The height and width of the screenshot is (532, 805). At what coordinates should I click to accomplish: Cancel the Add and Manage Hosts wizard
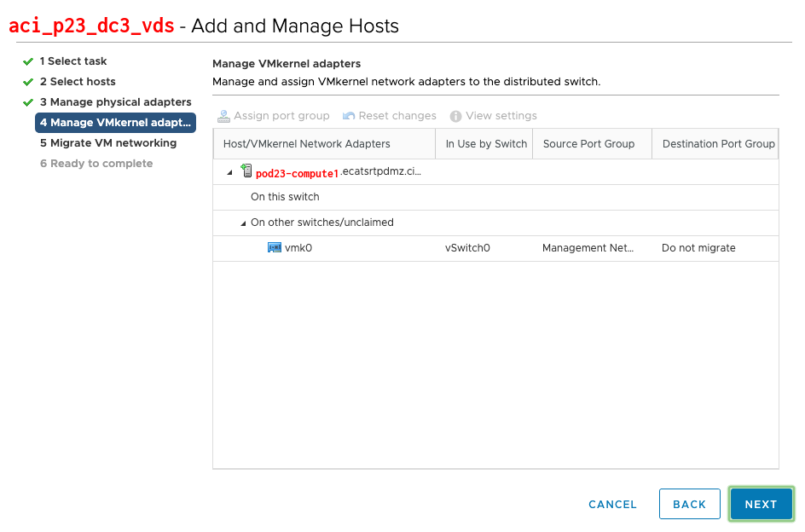(x=612, y=505)
